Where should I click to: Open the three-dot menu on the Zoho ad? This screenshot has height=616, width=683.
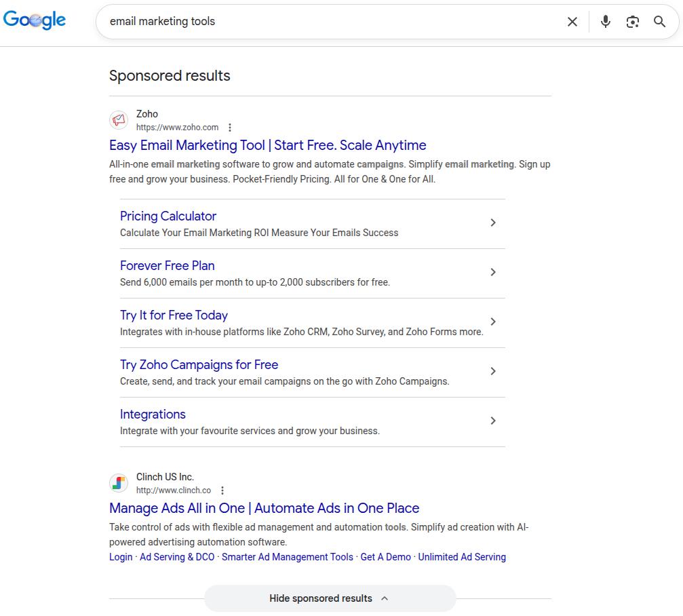coord(229,128)
